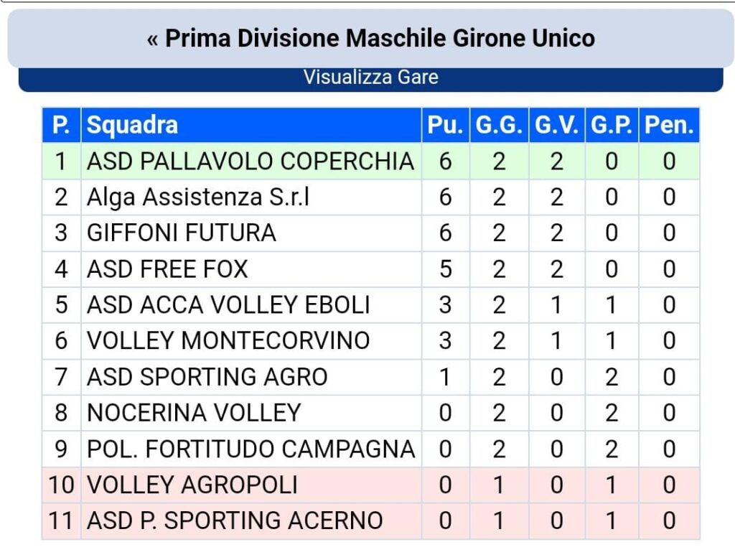Image resolution: width=735 pixels, height=560 pixels.
Task: Open GIFFONI FUTURA team entry
Action: click(182, 233)
